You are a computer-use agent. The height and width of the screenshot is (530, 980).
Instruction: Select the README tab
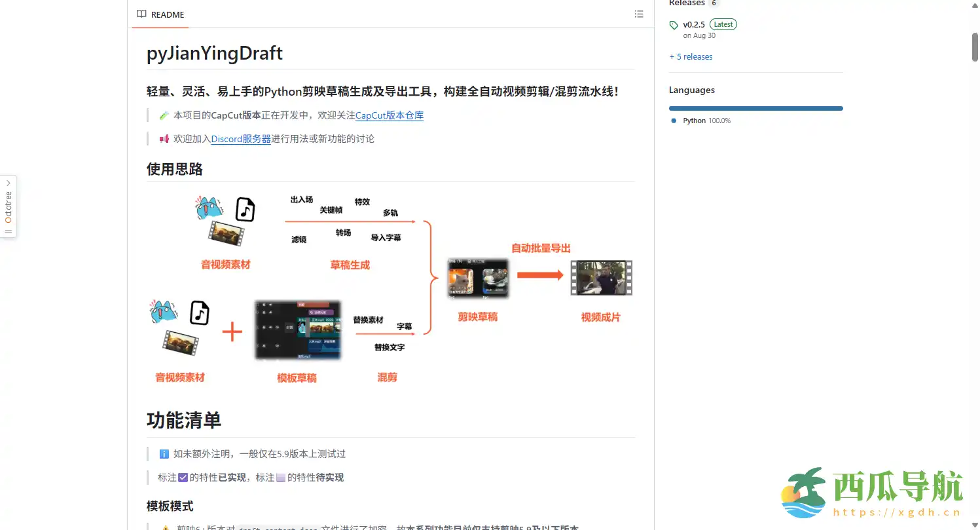pos(160,14)
